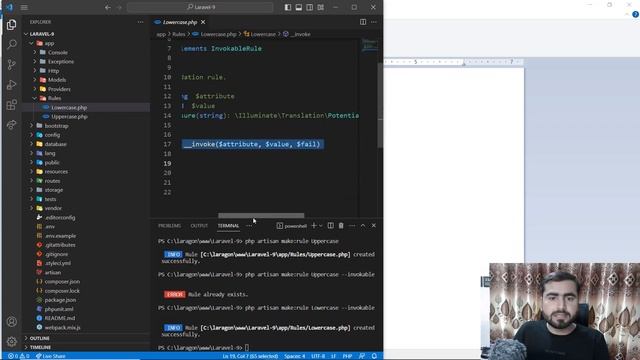Open terminal panel more actions
Screen dimensions: 640x360
[x=352, y=226]
